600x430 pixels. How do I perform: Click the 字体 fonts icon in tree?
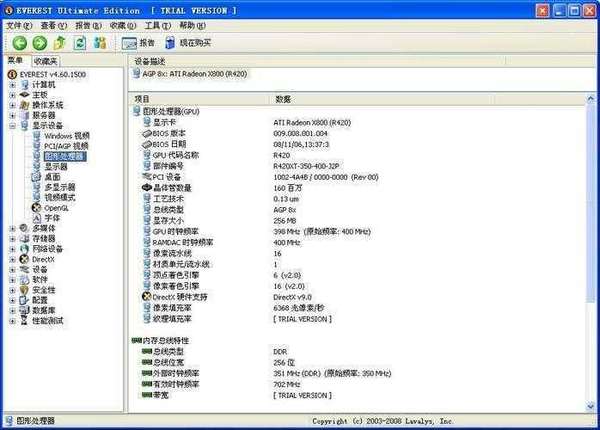point(36,218)
